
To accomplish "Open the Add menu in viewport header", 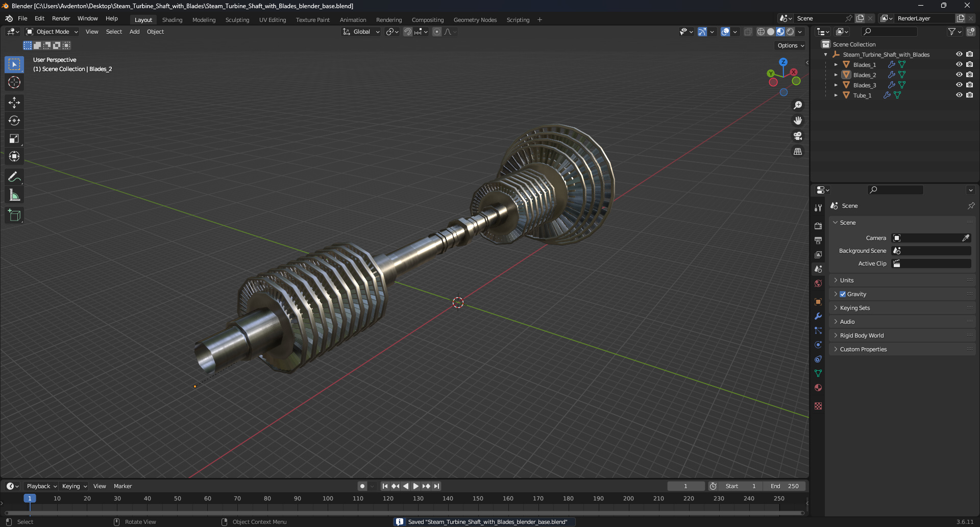I will pos(134,32).
